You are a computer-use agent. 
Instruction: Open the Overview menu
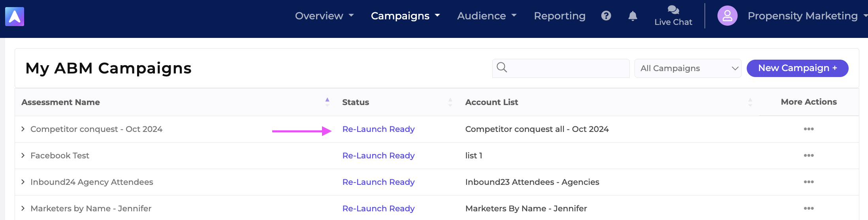[324, 16]
